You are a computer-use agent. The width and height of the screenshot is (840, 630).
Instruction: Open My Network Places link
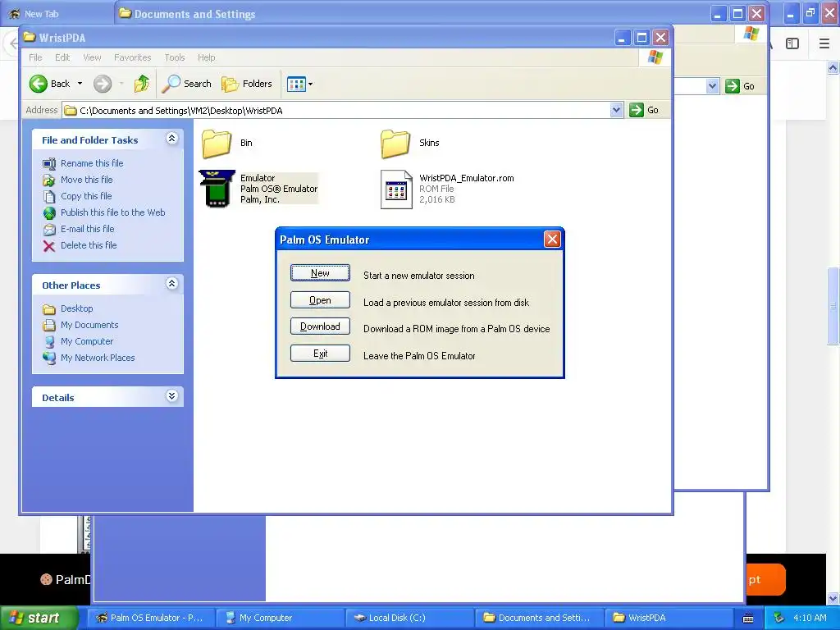pyautogui.click(x=98, y=358)
